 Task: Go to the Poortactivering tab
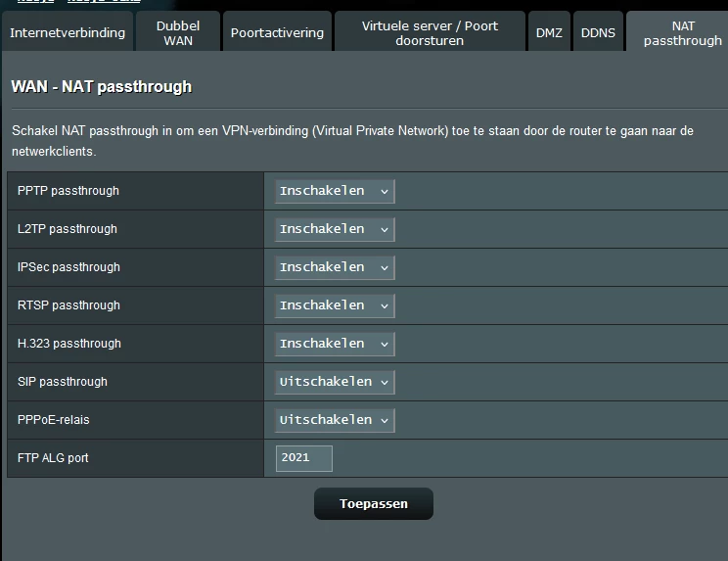[x=277, y=32]
